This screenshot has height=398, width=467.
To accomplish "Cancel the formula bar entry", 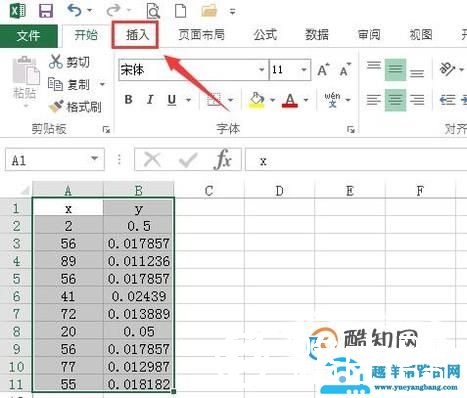I will [x=152, y=160].
